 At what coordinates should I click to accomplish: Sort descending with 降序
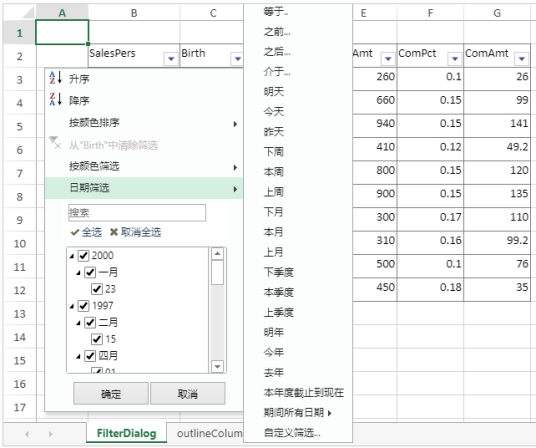[144, 100]
